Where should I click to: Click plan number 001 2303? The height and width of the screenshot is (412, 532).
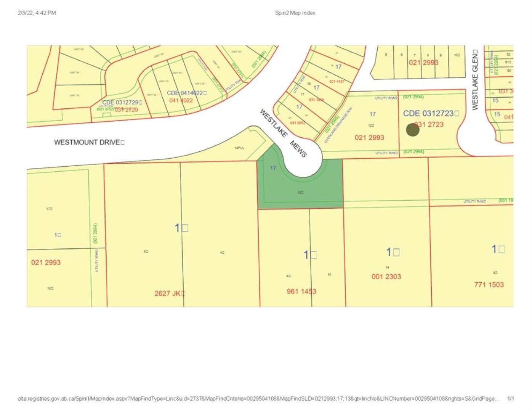click(386, 277)
